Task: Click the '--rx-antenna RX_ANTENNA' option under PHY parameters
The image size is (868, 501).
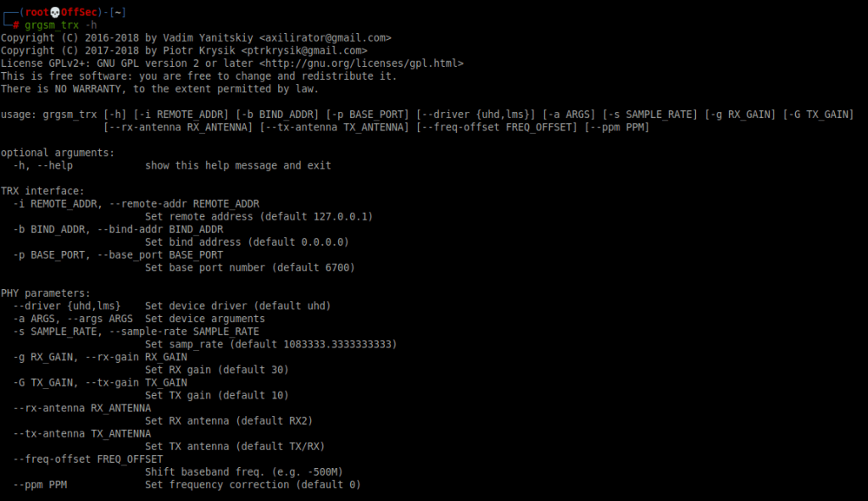Action: 82,408
